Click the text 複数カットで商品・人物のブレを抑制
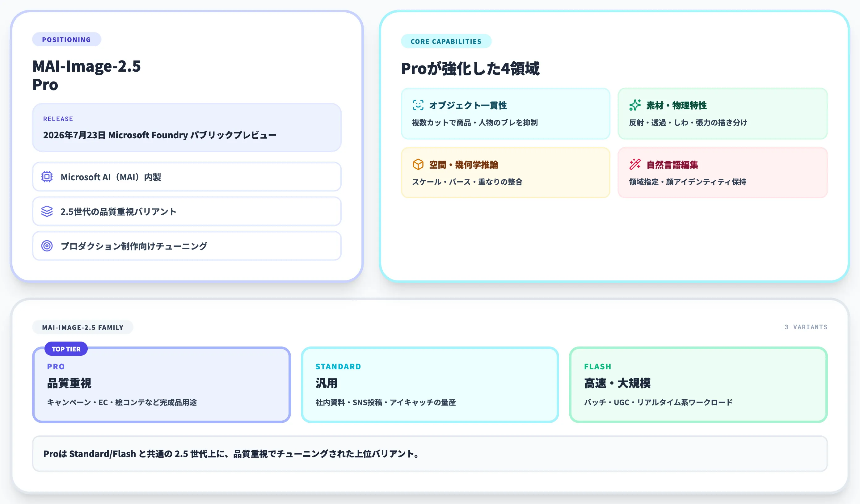This screenshot has width=860, height=504. click(475, 123)
